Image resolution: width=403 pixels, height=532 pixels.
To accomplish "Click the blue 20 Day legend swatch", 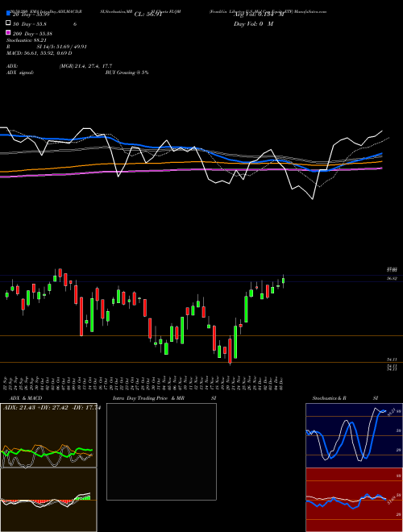I will pyautogui.click(x=8, y=14).
